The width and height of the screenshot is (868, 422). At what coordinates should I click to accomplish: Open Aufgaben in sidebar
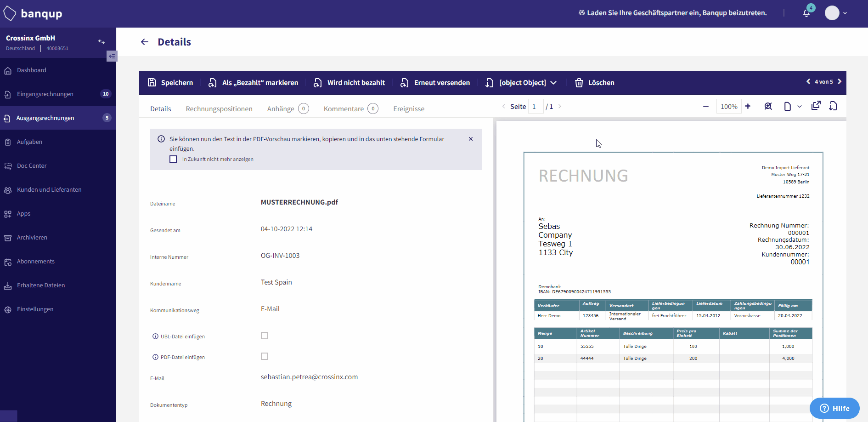pos(58,142)
